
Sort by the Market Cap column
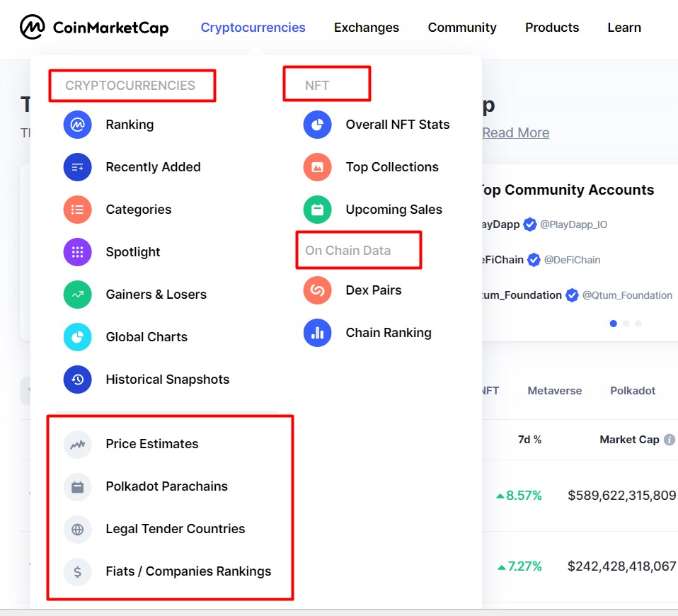click(629, 440)
